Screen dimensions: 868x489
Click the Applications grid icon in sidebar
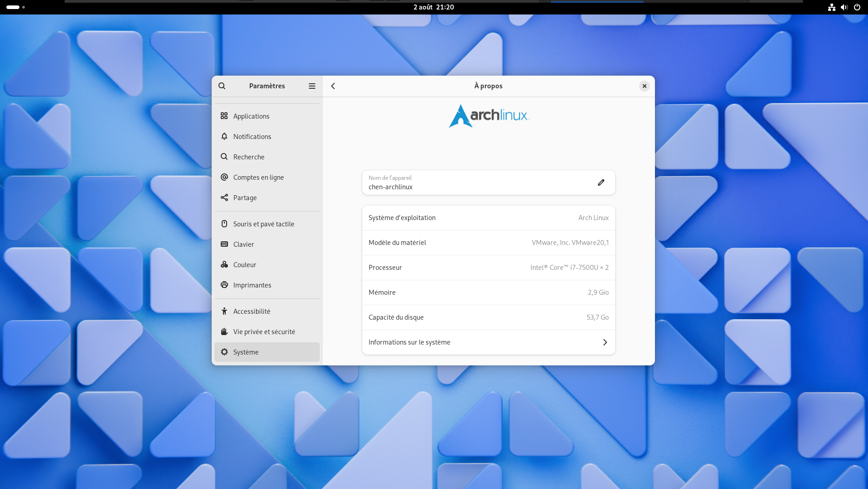pos(224,116)
